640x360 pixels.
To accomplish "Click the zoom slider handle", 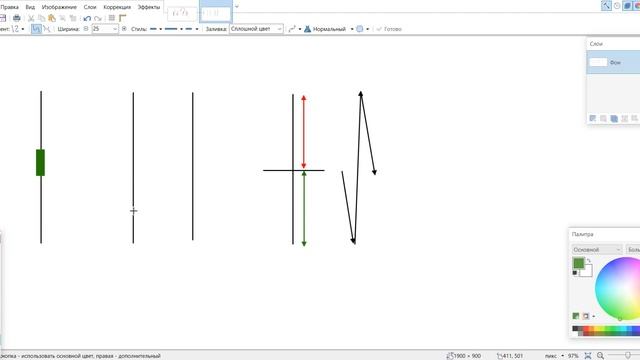I will pos(628,356).
